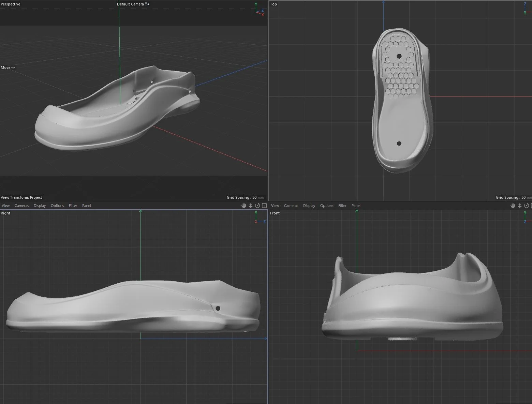Open the Panel menu of Front viewport
532x404 pixels.
click(356, 206)
